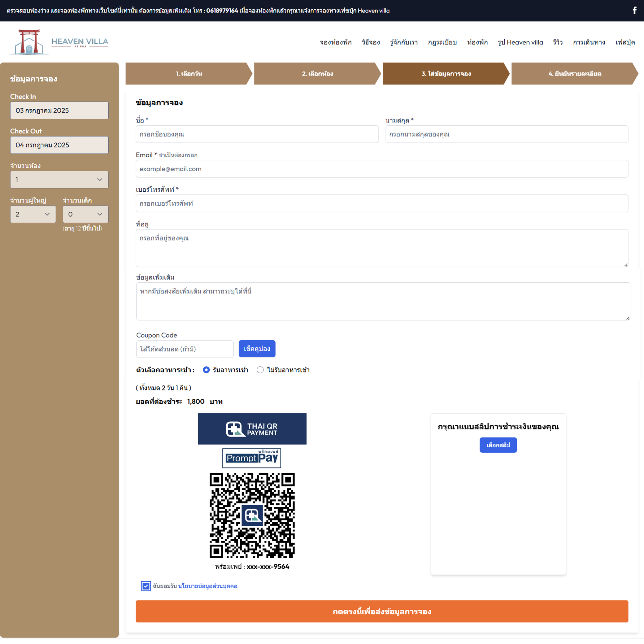The height and width of the screenshot is (644, 644).
Task: Click the Heaven Villa logo
Action: pyautogui.click(x=59, y=42)
